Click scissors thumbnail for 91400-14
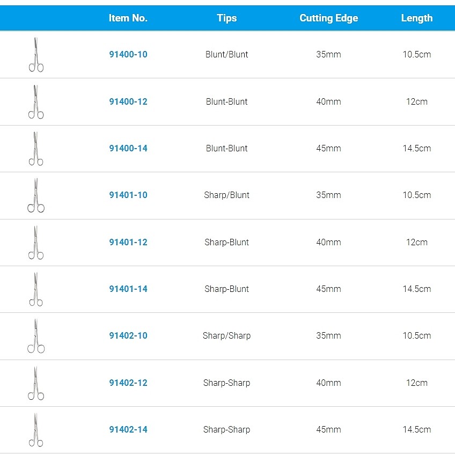455x476 pixels. click(x=36, y=149)
